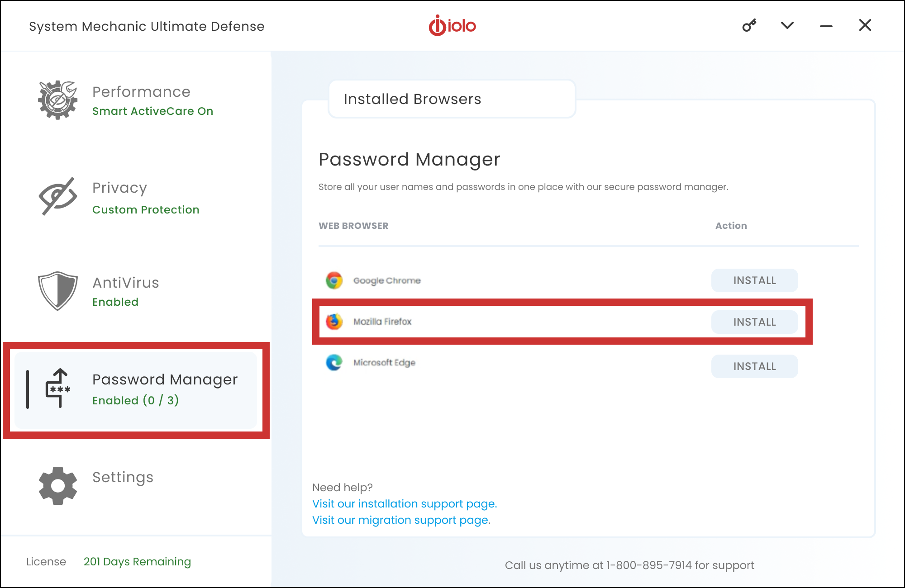The height and width of the screenshot is (588, 905).
Task: Click the License label
Action: click(46, 562)
